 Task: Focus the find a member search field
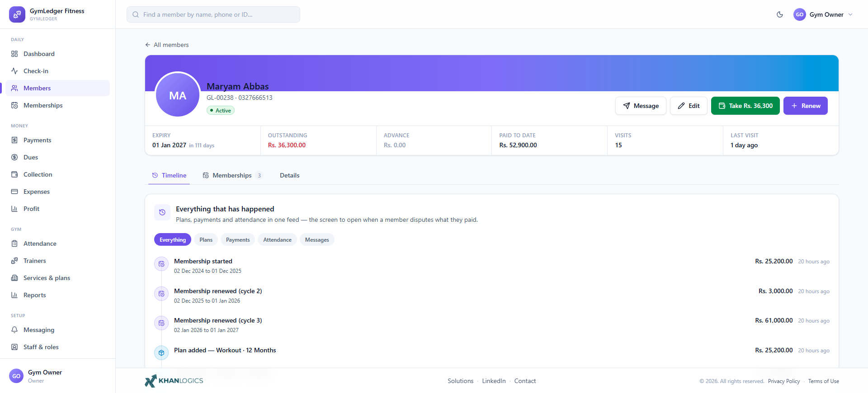pyautogui.click(x=213, y=14)
